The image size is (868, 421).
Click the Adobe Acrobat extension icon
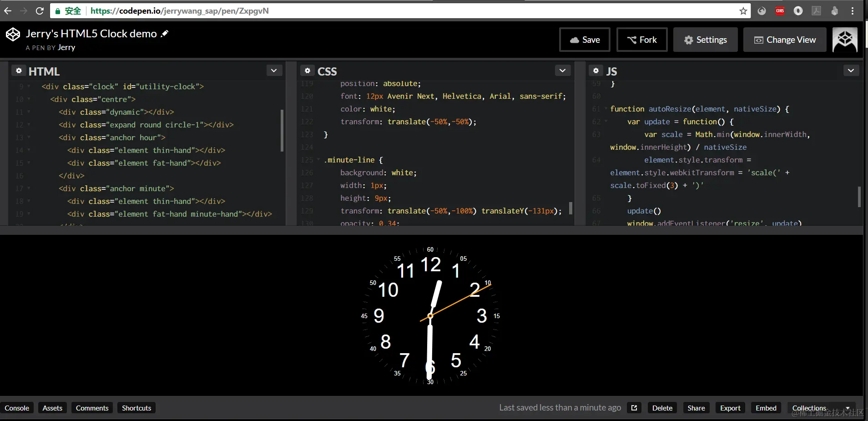coord(817,10)
